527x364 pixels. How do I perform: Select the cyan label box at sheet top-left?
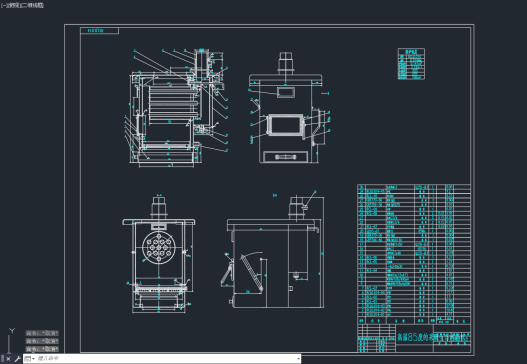point(99,31)
